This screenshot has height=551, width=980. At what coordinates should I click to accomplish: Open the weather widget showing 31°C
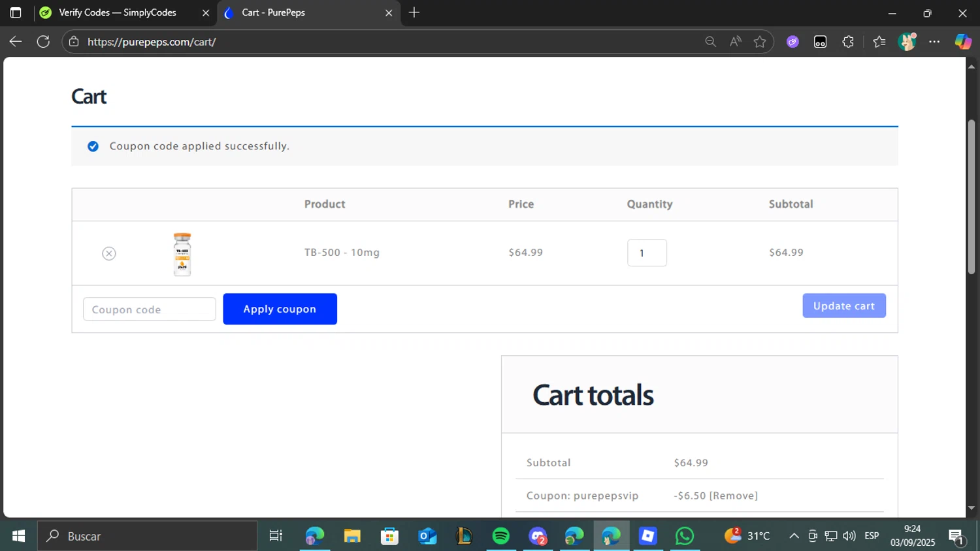pyautogui.click(x=747, y=536)
